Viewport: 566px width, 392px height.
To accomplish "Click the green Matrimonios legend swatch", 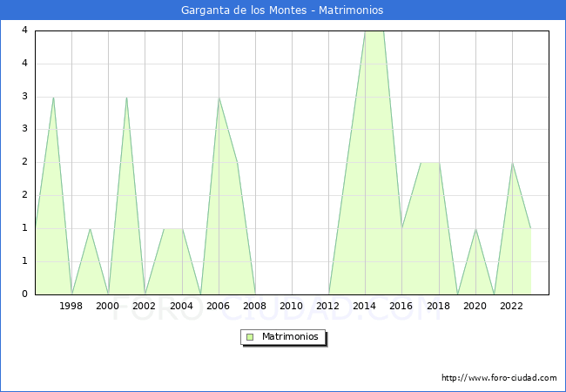I will (250, 337).
